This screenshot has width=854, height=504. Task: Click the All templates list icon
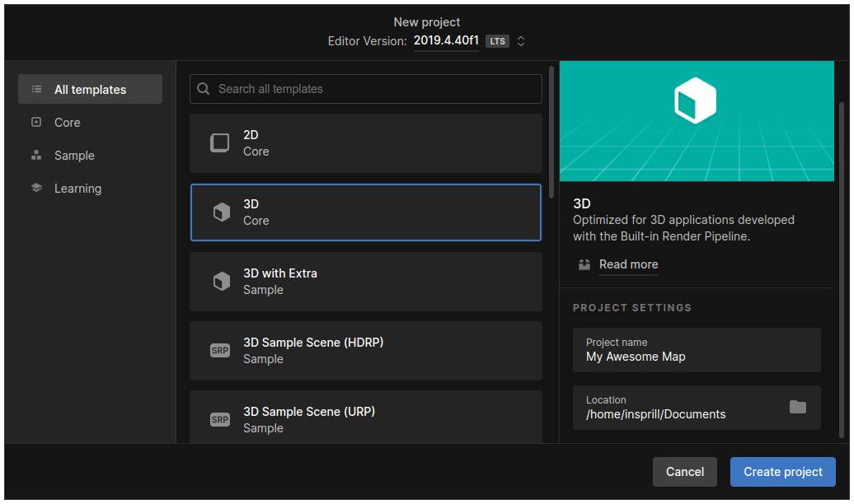pos(36,89)
